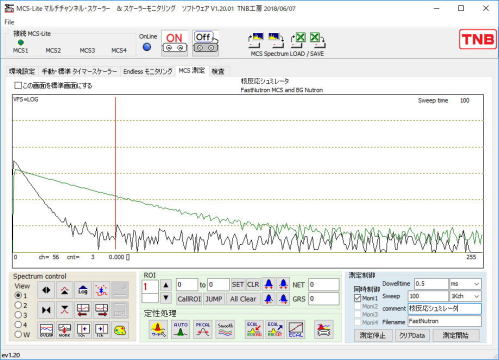This screenshot has height=360, width=499.
Task: Open the Dwelltime unit ms dropdown
Action: click(x=465, y=284)
